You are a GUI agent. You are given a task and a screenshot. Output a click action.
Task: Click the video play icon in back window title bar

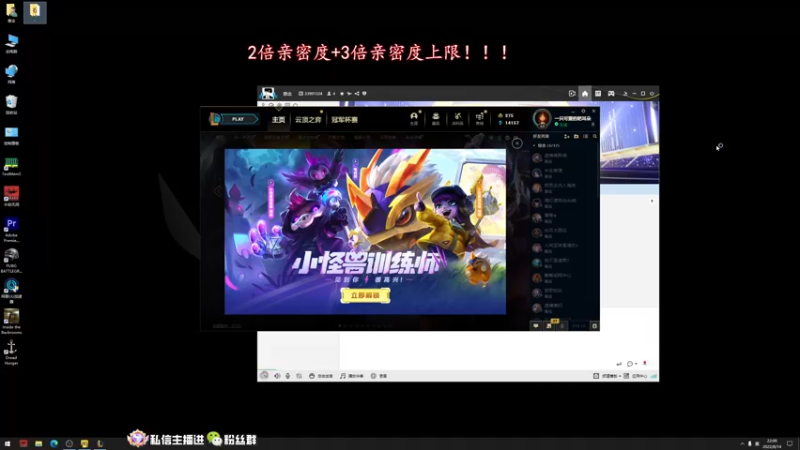[x=572, y=93]
